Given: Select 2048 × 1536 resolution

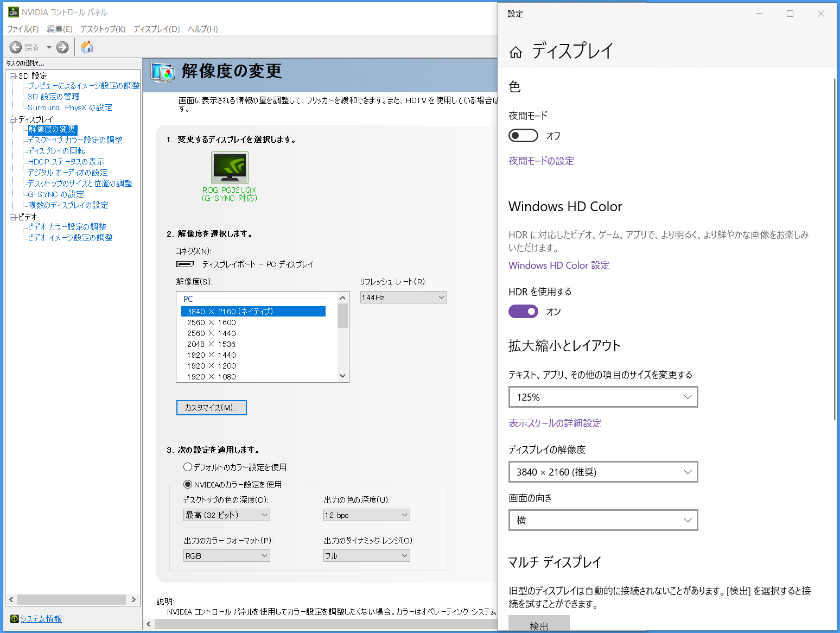Looking at the screenshot, I should pyautogui.click(x=212, y=344).
